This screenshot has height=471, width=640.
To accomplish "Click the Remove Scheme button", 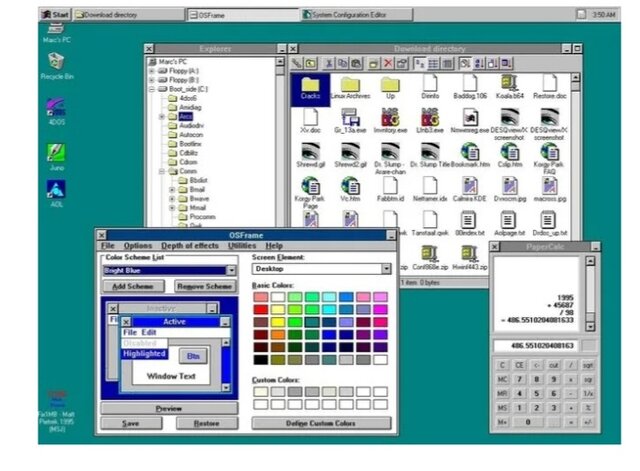I will (x=205, y=287).
